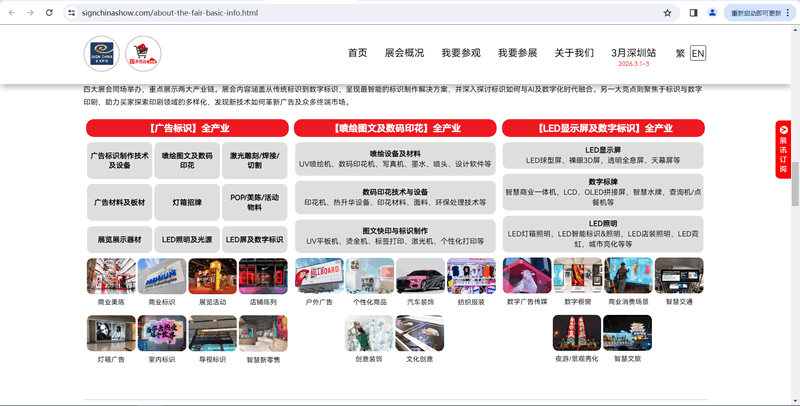800x406 pixels.
Task: Switch language to EN
Action: click(x=697, y=53)
